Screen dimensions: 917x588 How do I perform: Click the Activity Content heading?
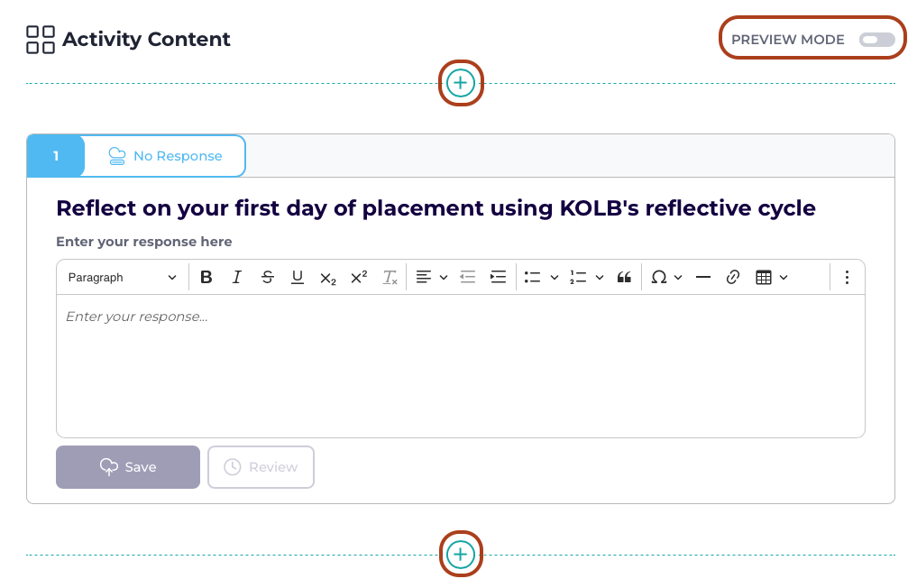pos(146,39)
